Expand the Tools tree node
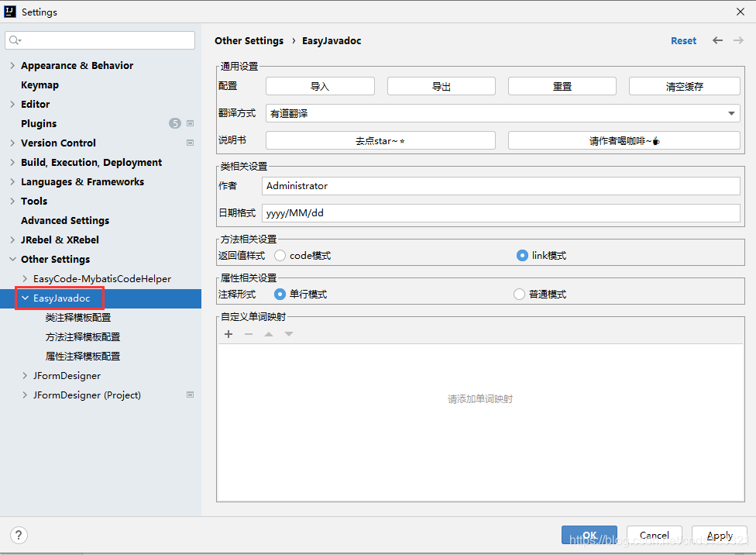The width and height of the screenshot is (756, 555). click(x=12, y=201)
